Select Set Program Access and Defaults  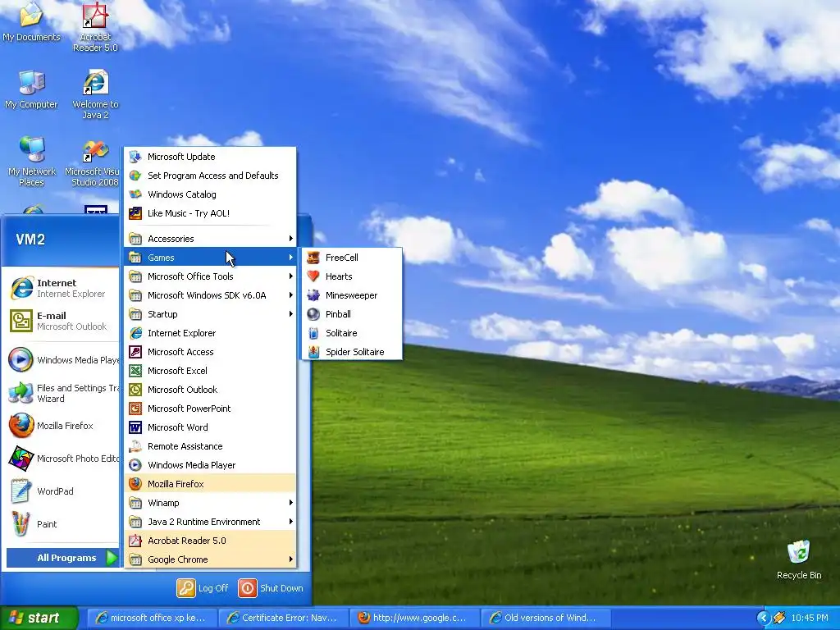coord(210,176)
